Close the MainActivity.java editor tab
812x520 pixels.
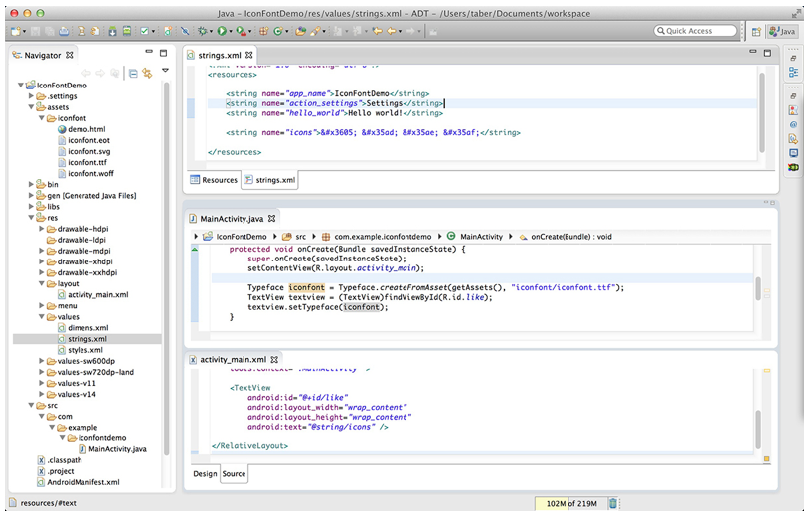(x=272, y=218)
